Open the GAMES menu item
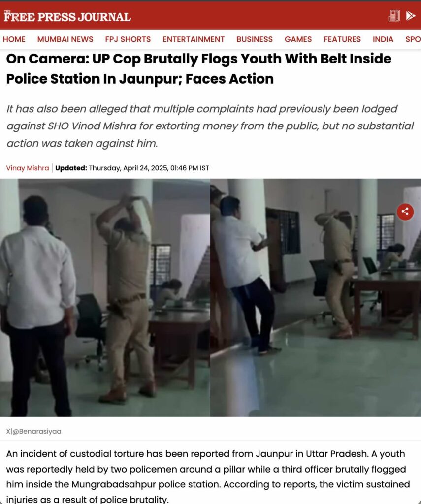Screen dimensions: 421x504 [x=298, y=39]
